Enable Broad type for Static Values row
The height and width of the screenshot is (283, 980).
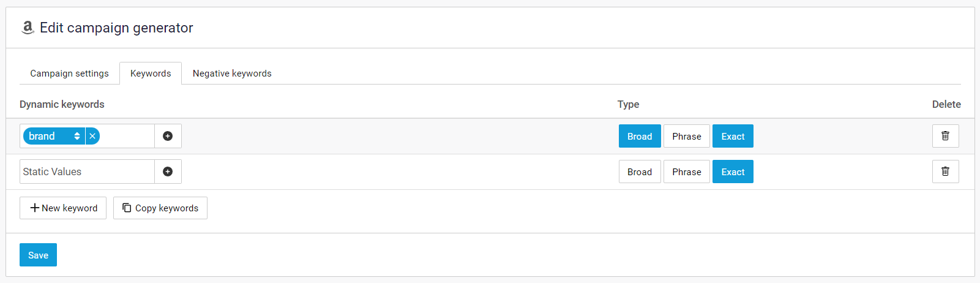pyautogui.click(x=639, y=172)
